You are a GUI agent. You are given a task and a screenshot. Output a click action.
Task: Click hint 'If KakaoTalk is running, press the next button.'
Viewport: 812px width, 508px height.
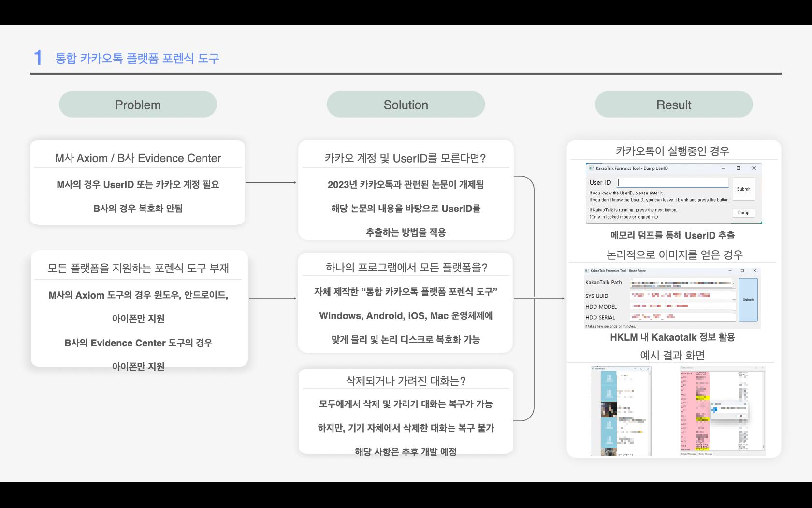tap(633, 210)
